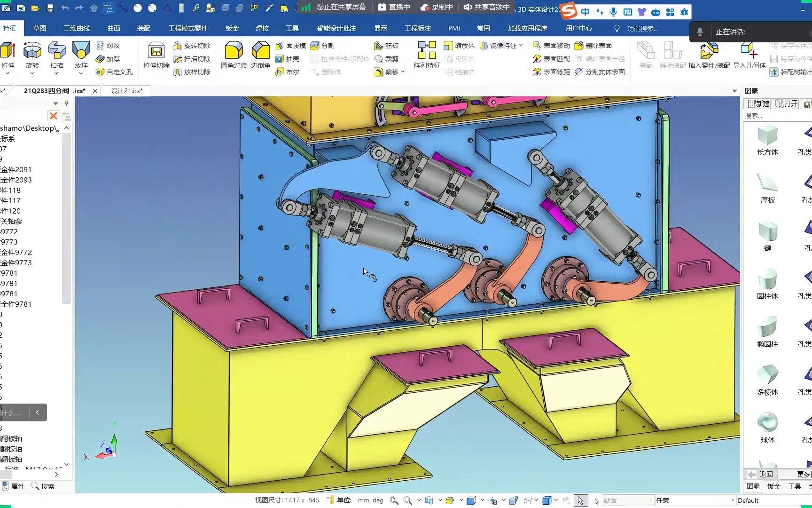The height and width of the screenshot is (508, 812).
Task: Click the 新建 button in catalog panel
Action: pos(759,103)
